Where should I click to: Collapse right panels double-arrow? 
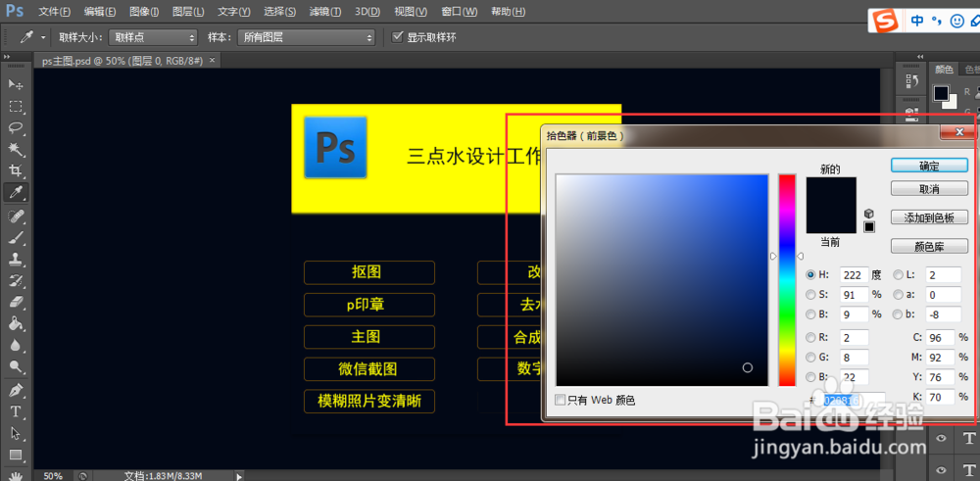coord(920,56)
